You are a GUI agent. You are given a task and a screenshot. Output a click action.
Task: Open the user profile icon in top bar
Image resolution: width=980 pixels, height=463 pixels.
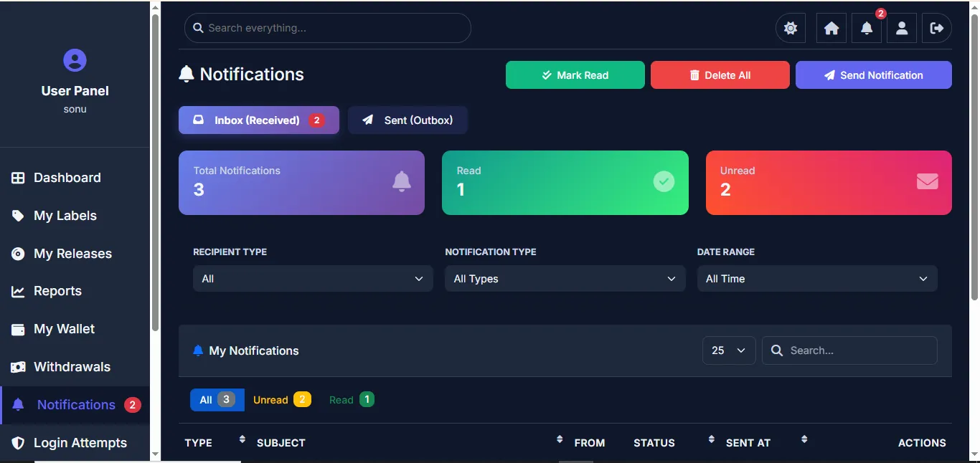click(x=902, y=28)
